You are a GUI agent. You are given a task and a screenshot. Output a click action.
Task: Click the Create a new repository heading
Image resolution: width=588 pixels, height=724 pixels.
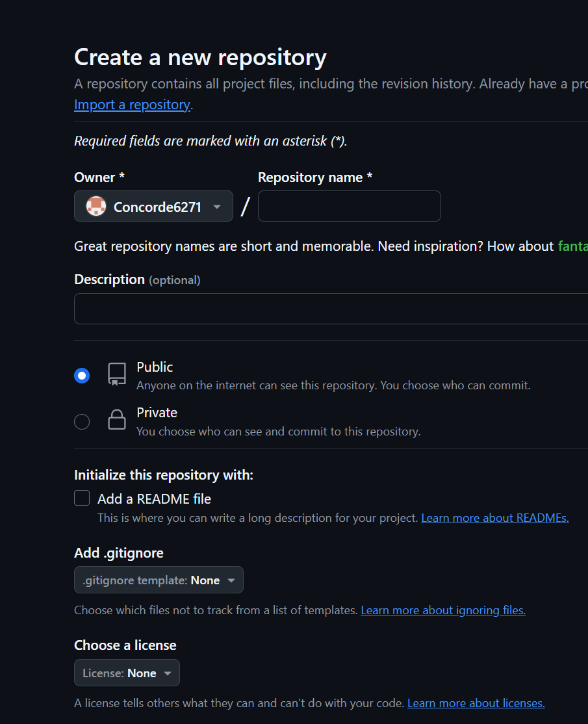click(200, 58)
